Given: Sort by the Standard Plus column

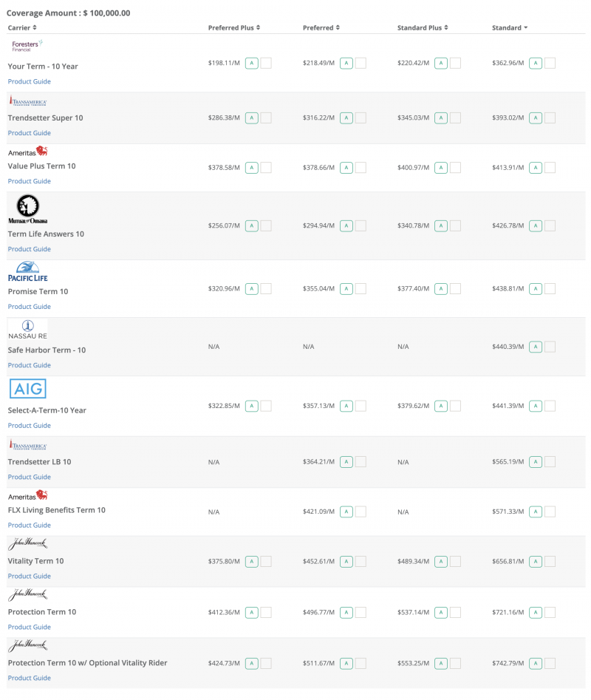Looking at the screenshot, I should [423, 27].
